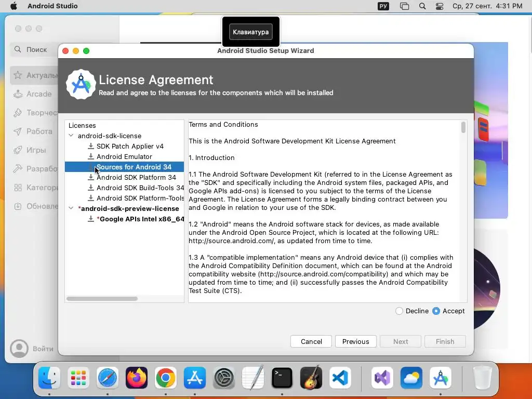Image resolution: width=532 pixels, height=399 pixels.
Task: Collapse the android-sdk-preview-license tree node
Action: tap(71, 208)
